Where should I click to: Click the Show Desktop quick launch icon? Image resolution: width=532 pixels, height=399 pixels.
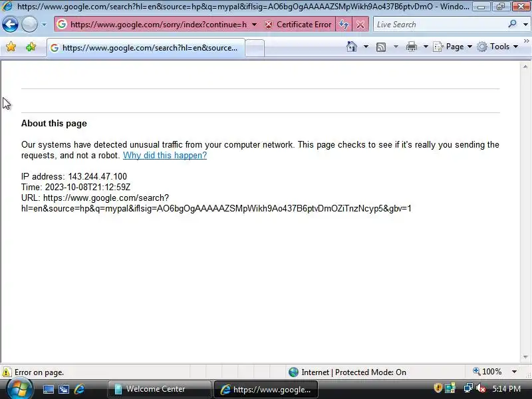49,389
